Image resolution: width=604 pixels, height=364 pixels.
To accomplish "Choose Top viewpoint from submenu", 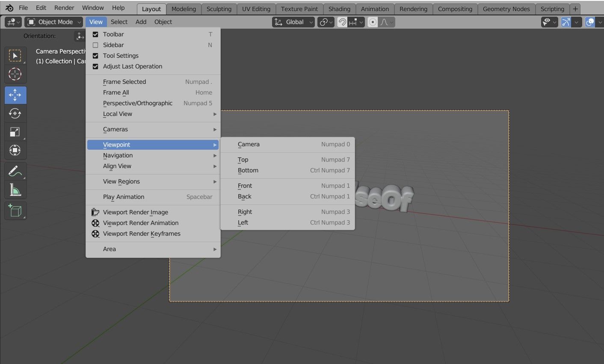I will [x=287, y=160].
